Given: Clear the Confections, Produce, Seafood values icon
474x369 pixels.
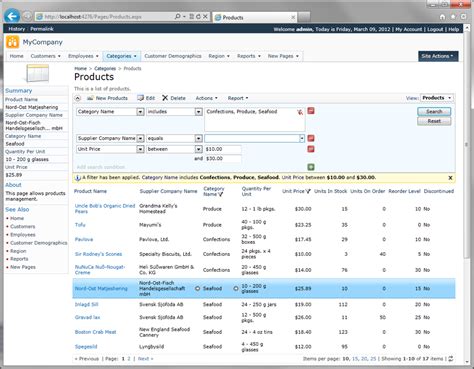Looking at the screenshot, I should point(300,112).
